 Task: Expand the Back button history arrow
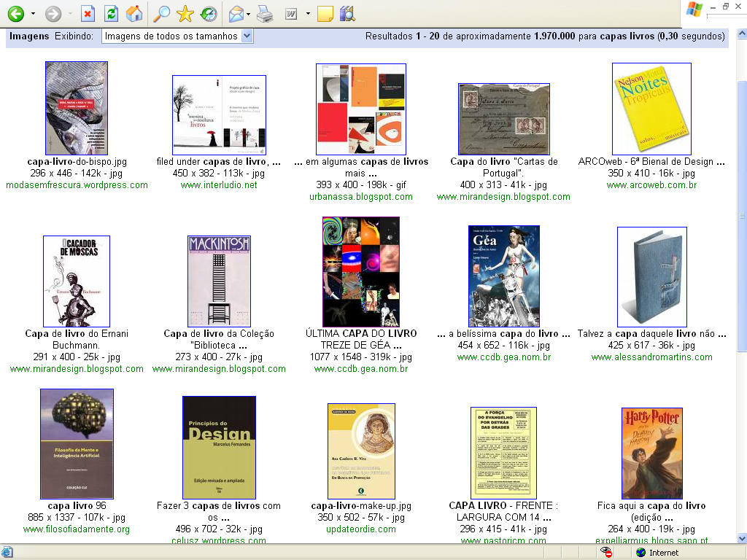point(32,13)
